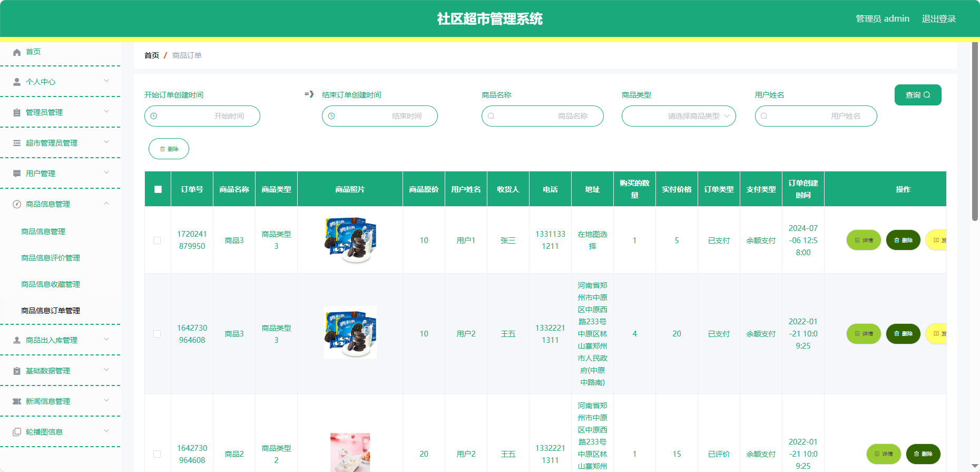Click the 轮播图信息 copy icon
Image resolution: width=980 pixels, height=472 pixels.
(17, 432)
